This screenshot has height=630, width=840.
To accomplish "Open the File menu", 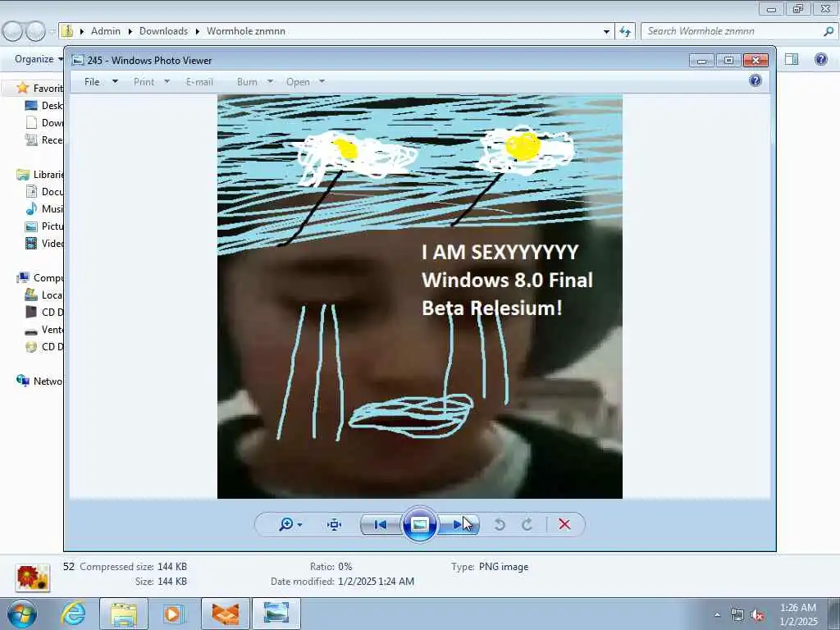I will [x=92, y=82].
